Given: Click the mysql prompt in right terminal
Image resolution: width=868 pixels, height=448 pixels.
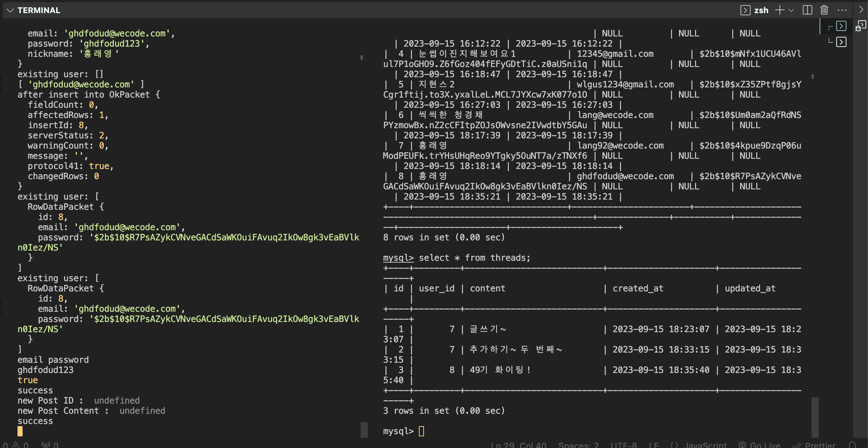Looking at the screenshot, I should [398, 431].
